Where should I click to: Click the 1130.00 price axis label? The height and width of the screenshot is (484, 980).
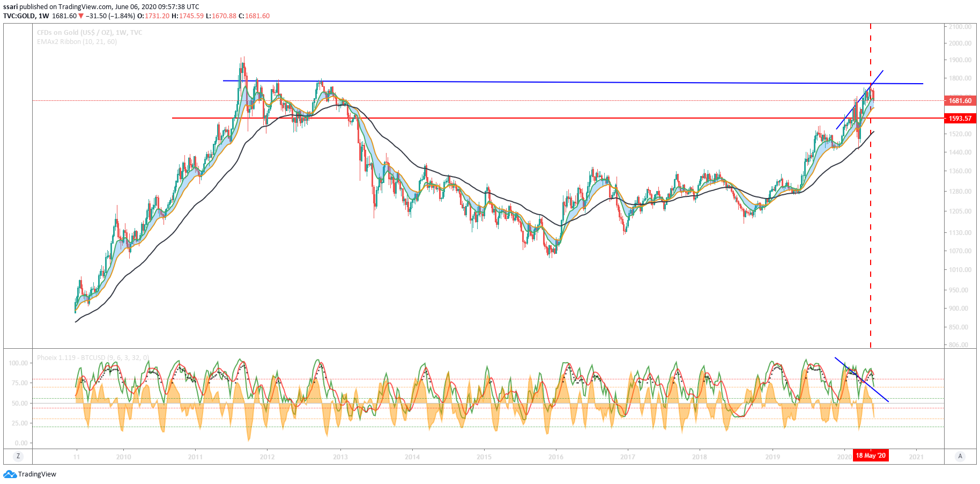[960, 233]
